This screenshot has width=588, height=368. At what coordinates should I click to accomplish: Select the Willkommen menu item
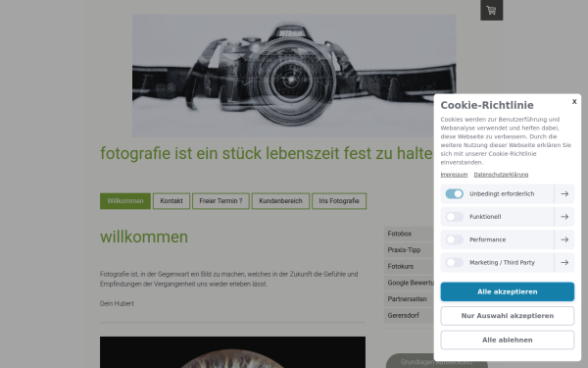pos(125,201)
